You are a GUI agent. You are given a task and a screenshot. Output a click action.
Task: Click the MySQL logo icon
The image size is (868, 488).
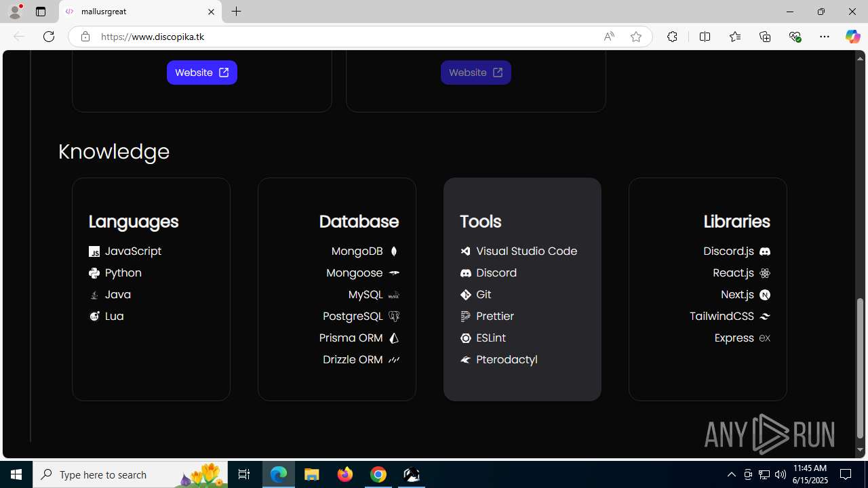[x=394, y=295]
